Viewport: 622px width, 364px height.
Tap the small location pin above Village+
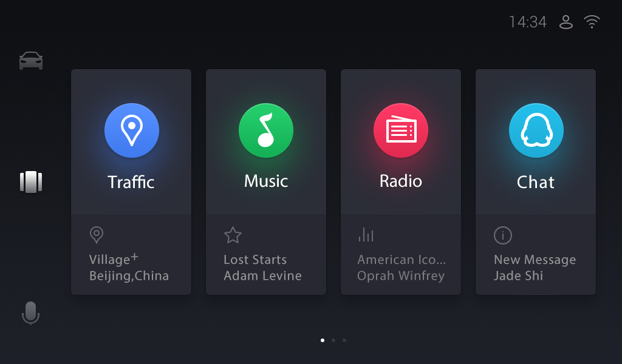pos(97,235)
